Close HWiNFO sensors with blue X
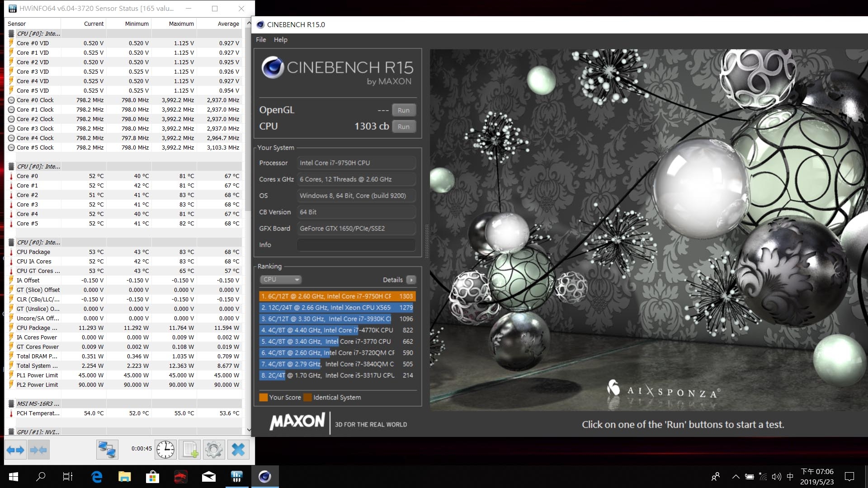This screenshot has height=488, width=868. pyautogui.click(x=238, y=450)
